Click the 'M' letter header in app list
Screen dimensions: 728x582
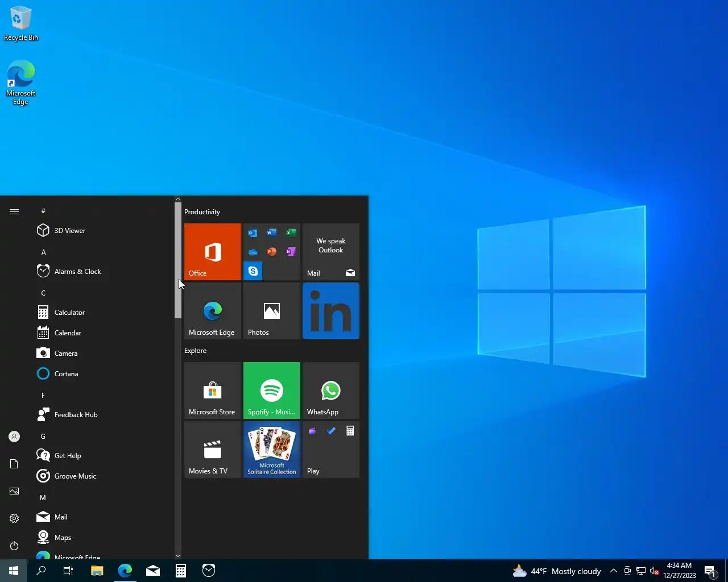click(x=43, y=497)
